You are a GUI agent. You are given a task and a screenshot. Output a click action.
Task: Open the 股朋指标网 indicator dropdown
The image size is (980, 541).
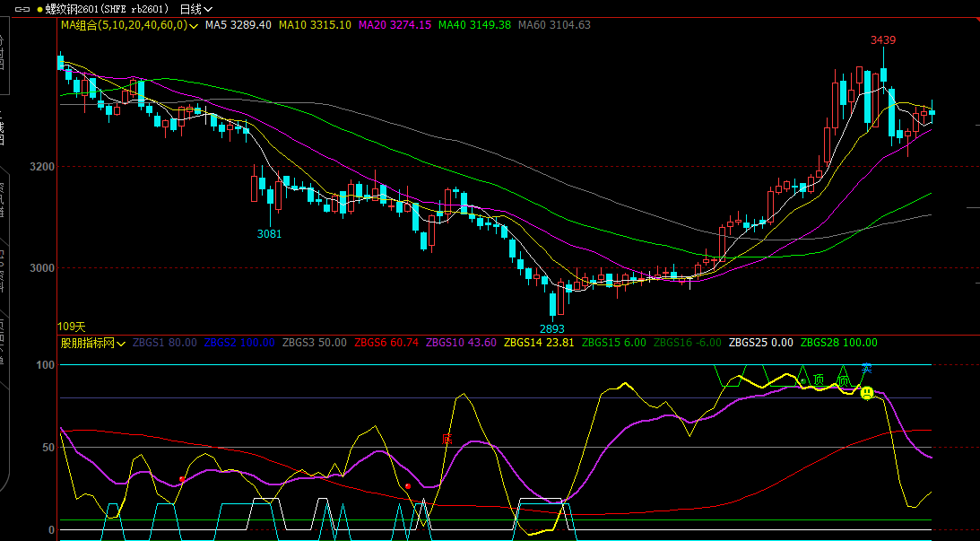pyautogui.click(x=93, y=343)
